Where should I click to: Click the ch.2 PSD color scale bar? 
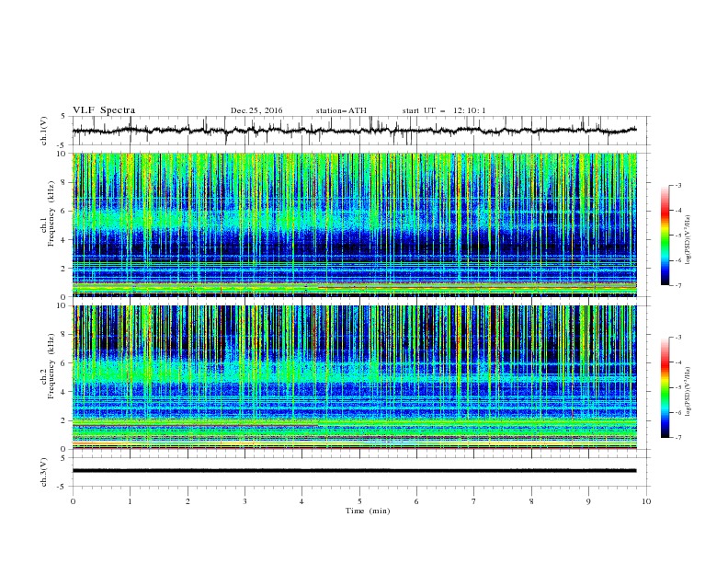pos(665,387)
